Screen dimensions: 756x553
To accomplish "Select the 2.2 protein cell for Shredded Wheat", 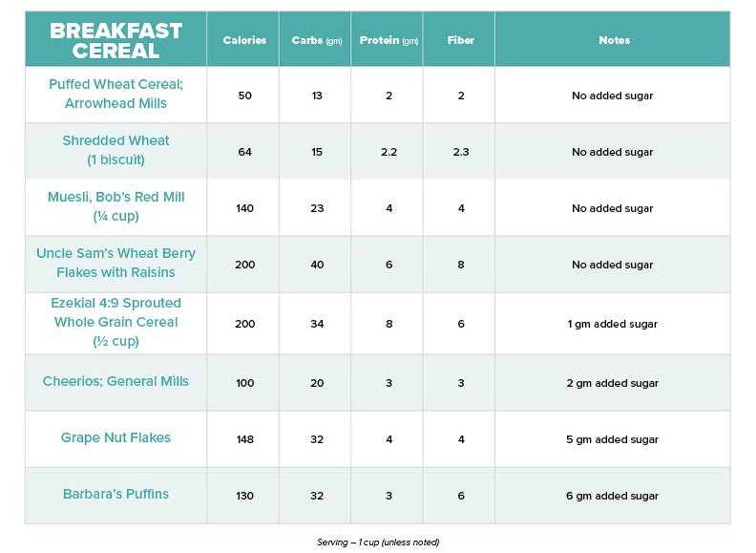I will coord(388,152).
